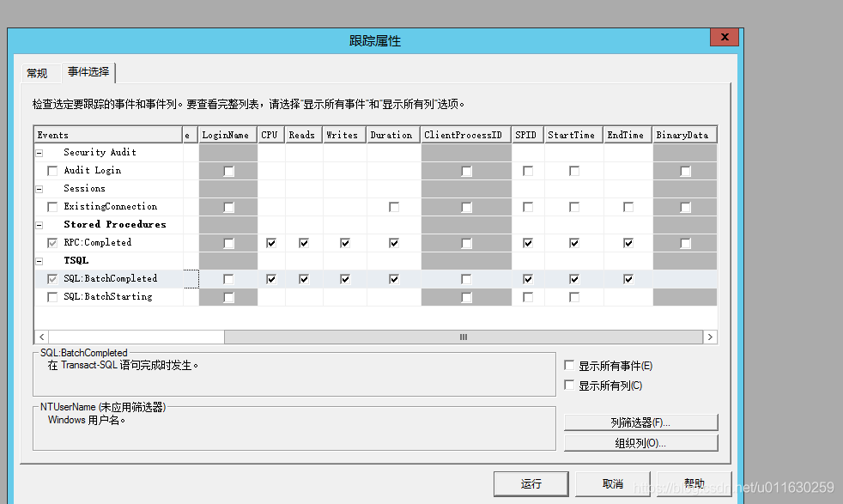The width and height of the screenshot is (843, 504).
Task: Click the horizontal scrollbar right arrow
Action: tap(710, 337)
